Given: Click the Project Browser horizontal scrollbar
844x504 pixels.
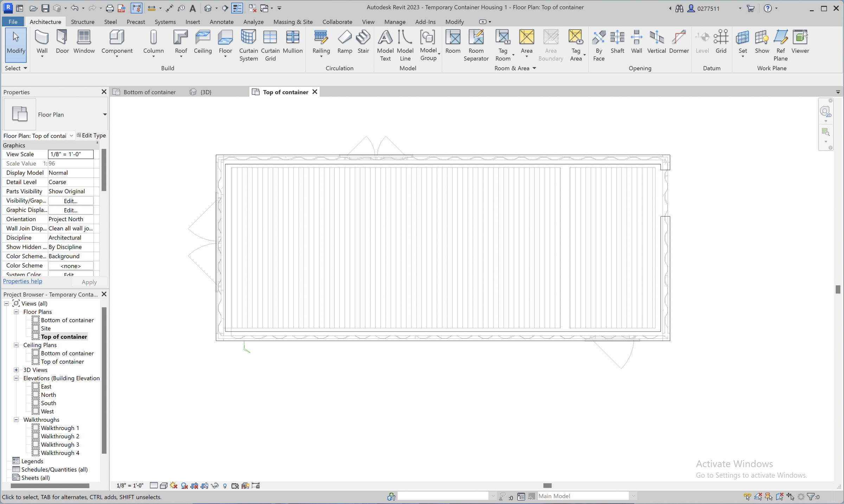Looking at the screenshot, I should pyautogui.click(x=50, y=486).
